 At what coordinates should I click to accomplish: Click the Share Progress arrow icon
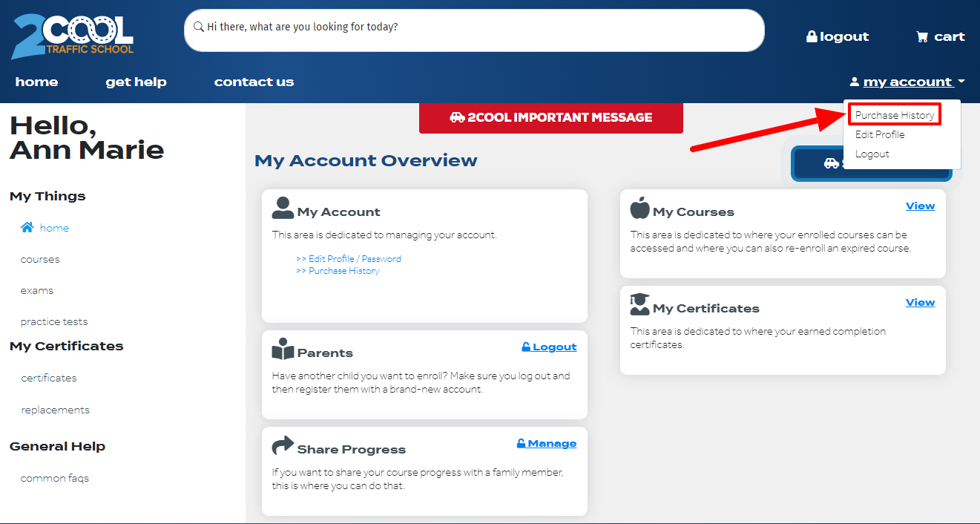[x=283, y=445]
